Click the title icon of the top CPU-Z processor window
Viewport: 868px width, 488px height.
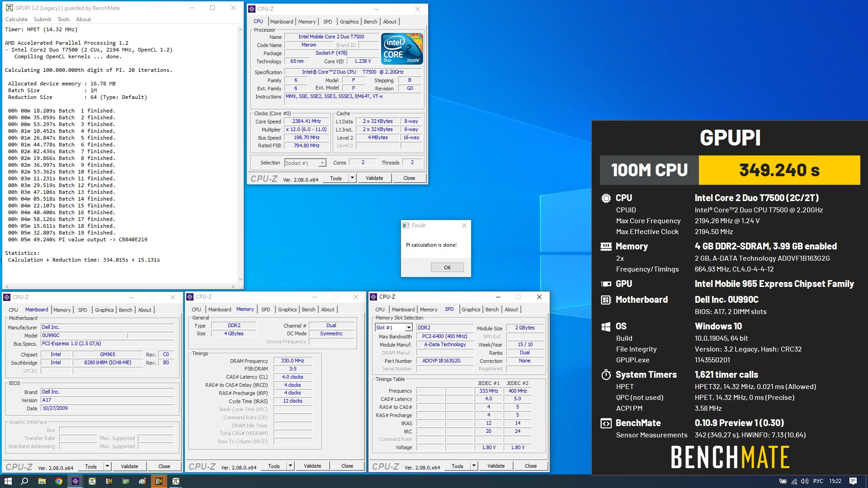[252, 9]
